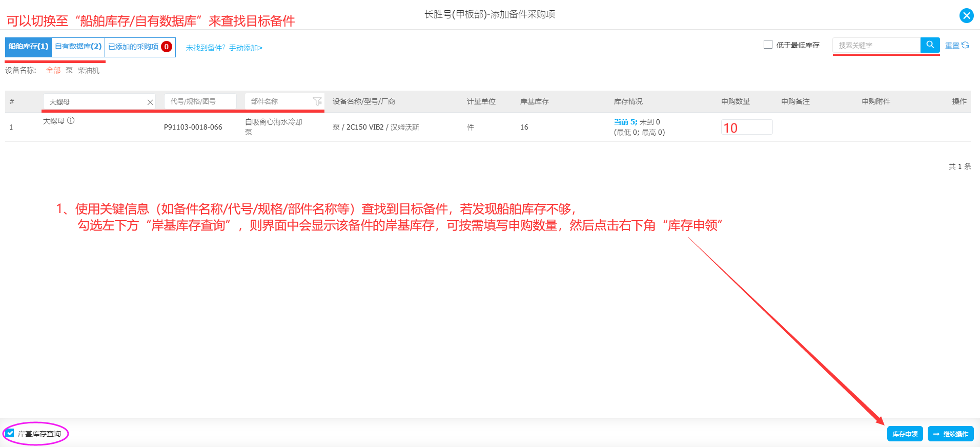
Task: Click the 岸基库存 column header
Action: 534,101
